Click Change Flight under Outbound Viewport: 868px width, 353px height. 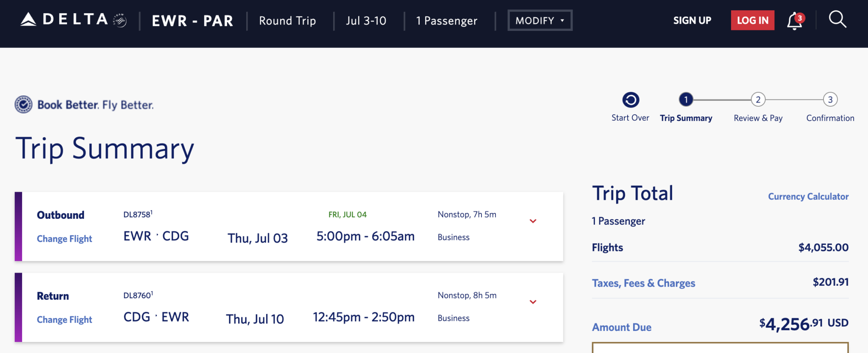(64, 239)
